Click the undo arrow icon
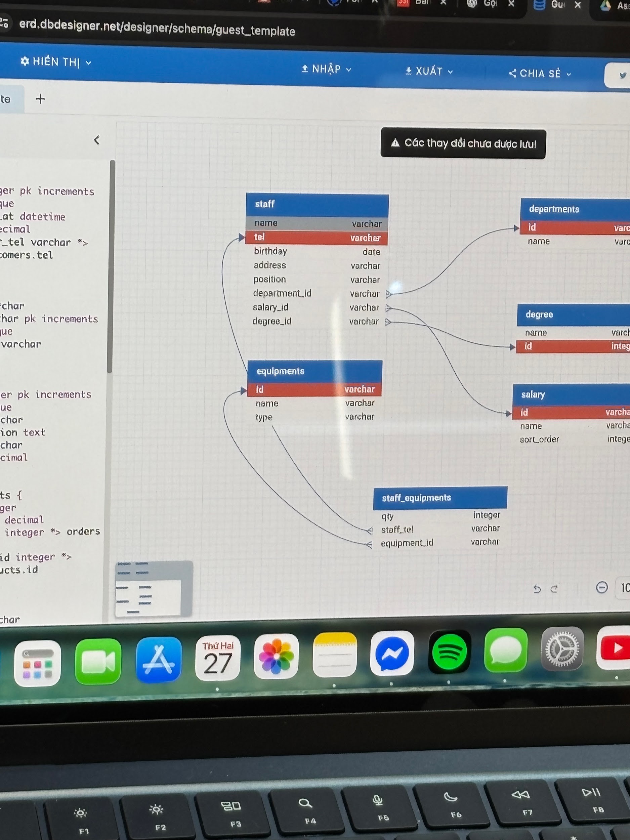Screen dimensions: 630x840 pyautogui.click(x=537, y=589)
